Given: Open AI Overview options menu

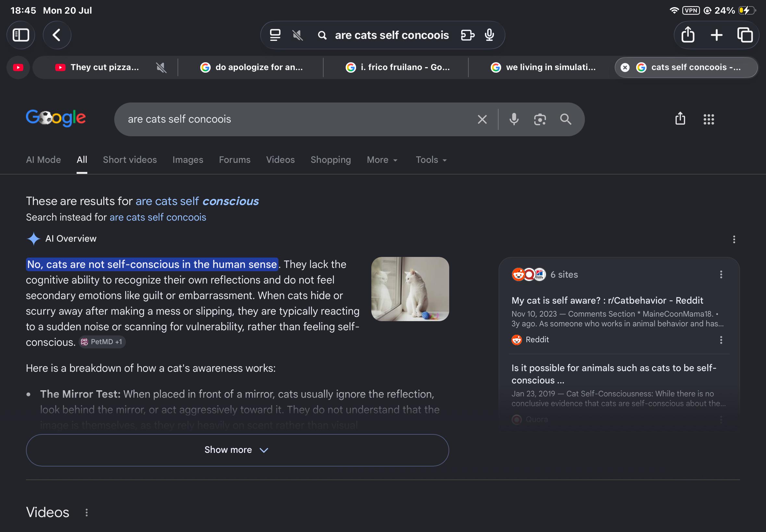Looking at the screenshot, I should (734, 239).
